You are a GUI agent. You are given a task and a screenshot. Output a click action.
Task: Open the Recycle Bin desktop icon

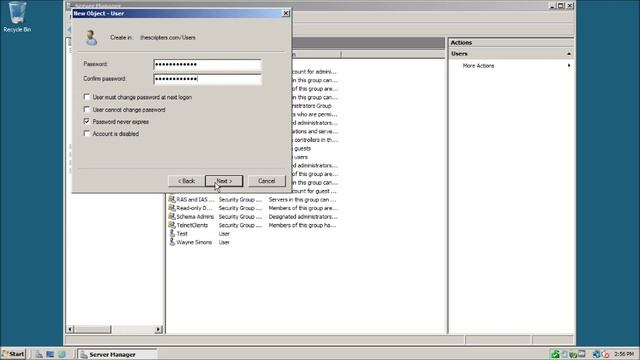pos(17,16)
